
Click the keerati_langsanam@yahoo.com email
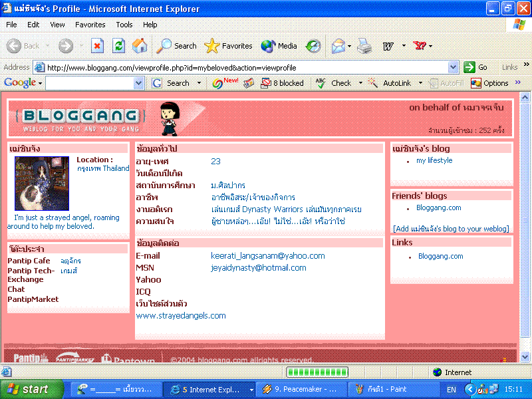tap(268, 256)
